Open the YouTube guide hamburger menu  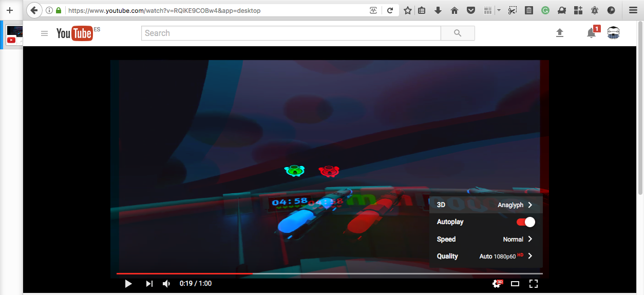click(45, 33)
